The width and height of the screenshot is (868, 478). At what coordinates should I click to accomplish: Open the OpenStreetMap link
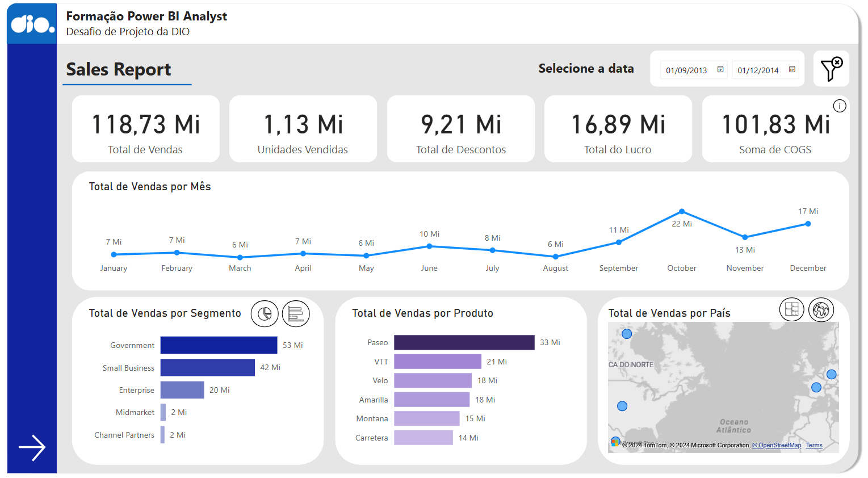coord(777,446)
